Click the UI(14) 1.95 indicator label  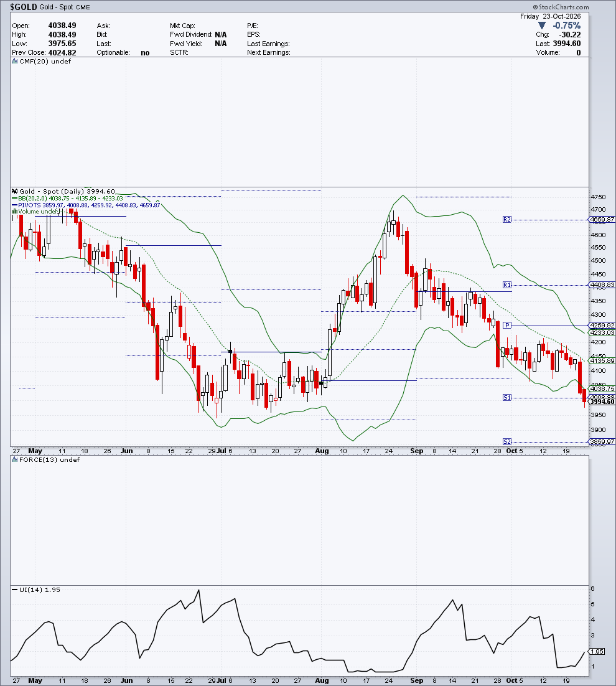(40, 590)
